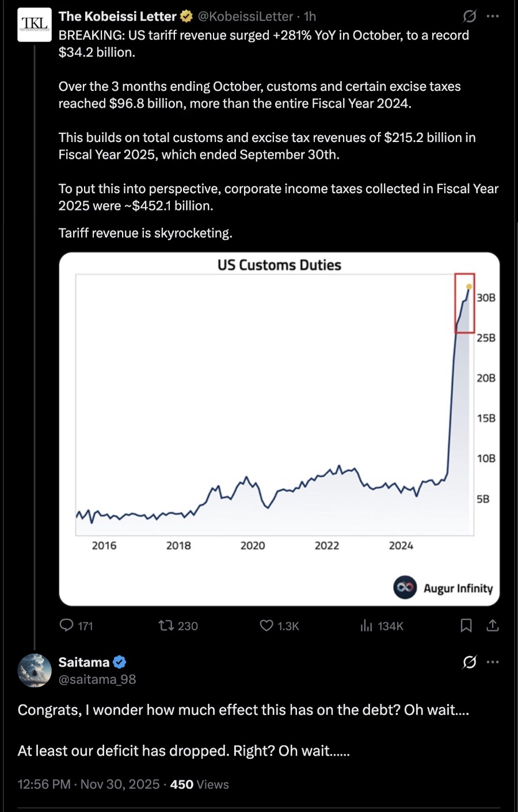The image size is (518, 812).
Task: Enlarge the US Customs Duties chart image
Action: [x=279, y=428]
